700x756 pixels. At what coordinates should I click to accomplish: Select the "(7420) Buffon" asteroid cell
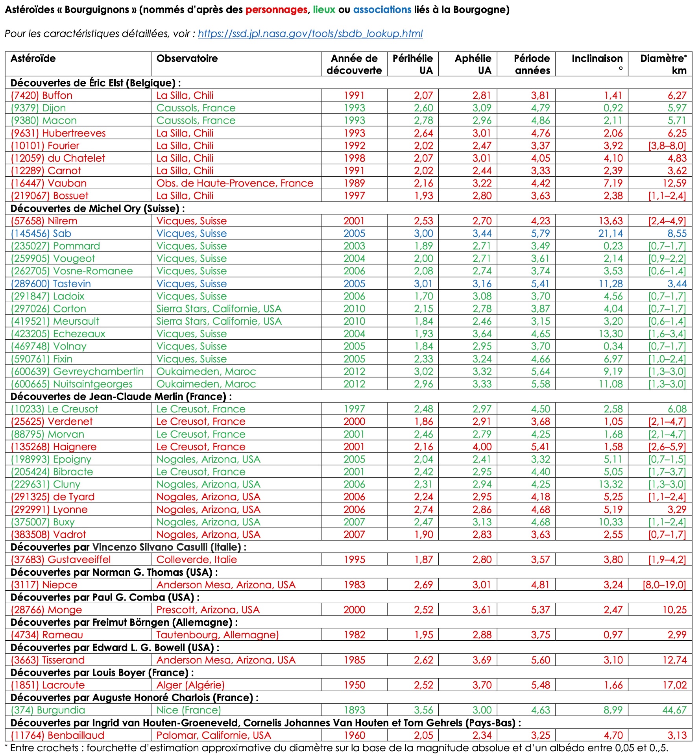(x=42, y=96)
